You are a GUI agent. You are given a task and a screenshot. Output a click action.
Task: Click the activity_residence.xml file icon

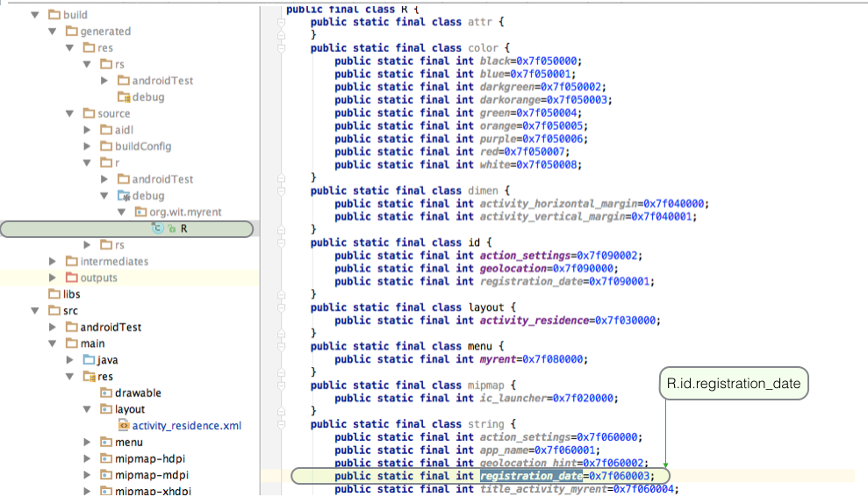[124, 426]
